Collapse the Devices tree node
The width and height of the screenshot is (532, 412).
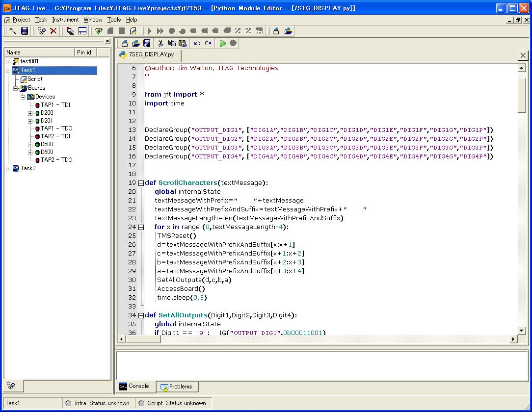[x=23, y=97]
